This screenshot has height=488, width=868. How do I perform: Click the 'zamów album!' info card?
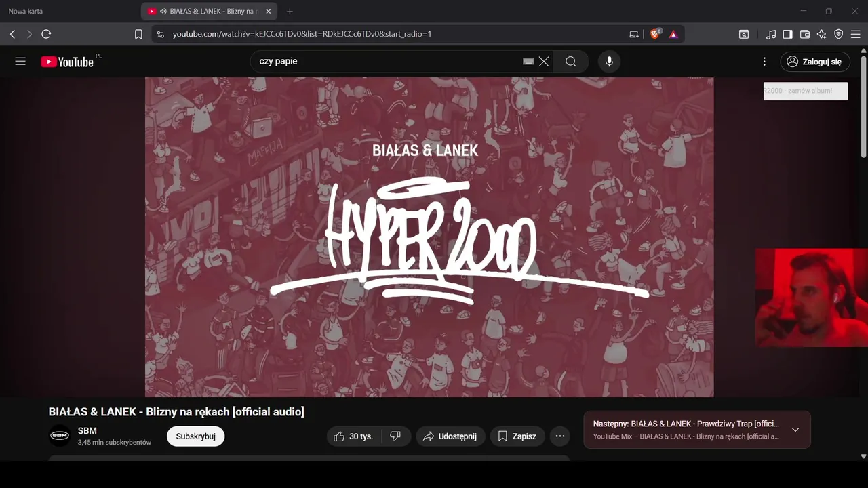coord(806,91)
